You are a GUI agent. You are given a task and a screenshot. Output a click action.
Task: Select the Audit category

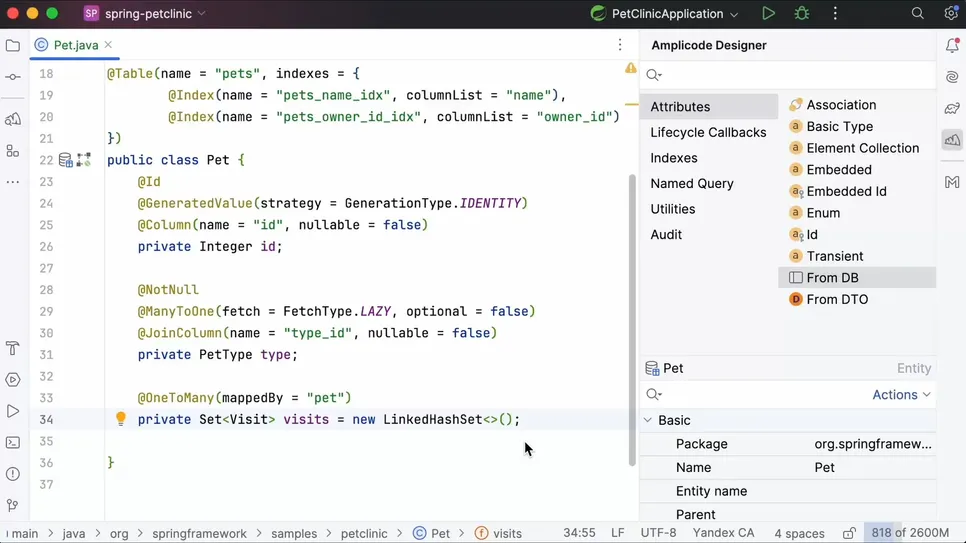coord(708,235)
